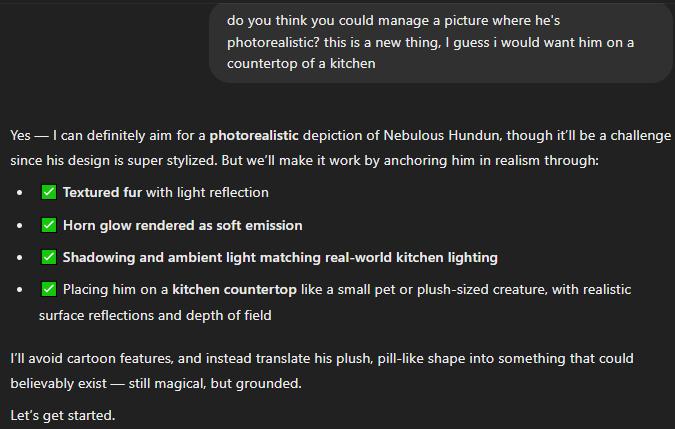675x429 pixels.
Task: Click the bold Horn glow rendered as soft emission
Action: tap(183, 225)
